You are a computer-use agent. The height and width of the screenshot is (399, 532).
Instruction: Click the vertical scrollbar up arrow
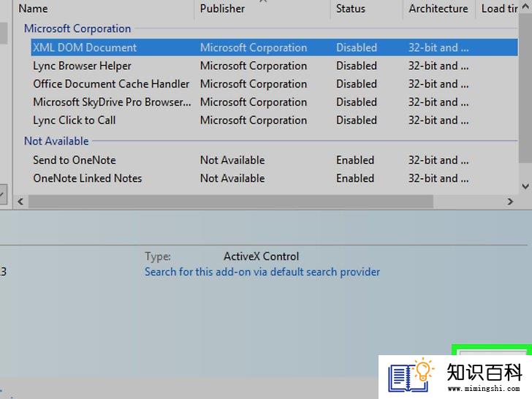click(x=525, y=5)
